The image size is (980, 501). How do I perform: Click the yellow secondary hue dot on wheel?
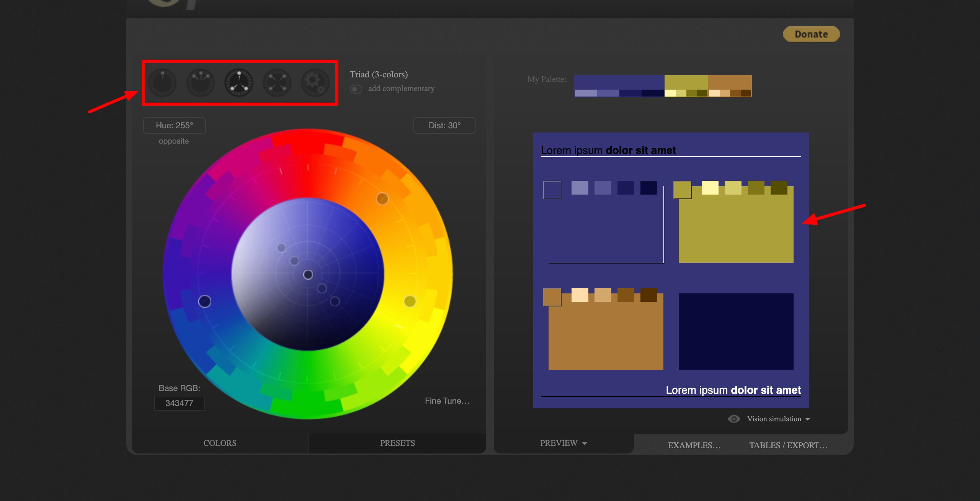pyautogui.click(x=410, y=301)
